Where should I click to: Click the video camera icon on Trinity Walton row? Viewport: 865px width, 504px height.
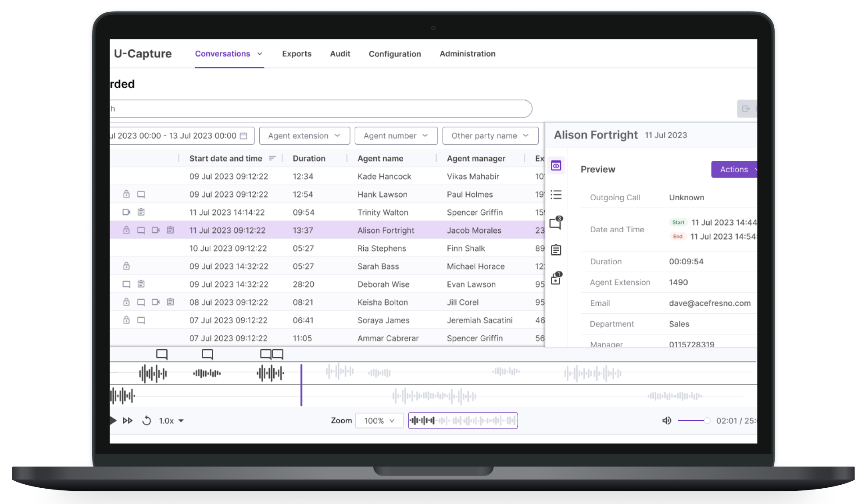tap(126, 212)
